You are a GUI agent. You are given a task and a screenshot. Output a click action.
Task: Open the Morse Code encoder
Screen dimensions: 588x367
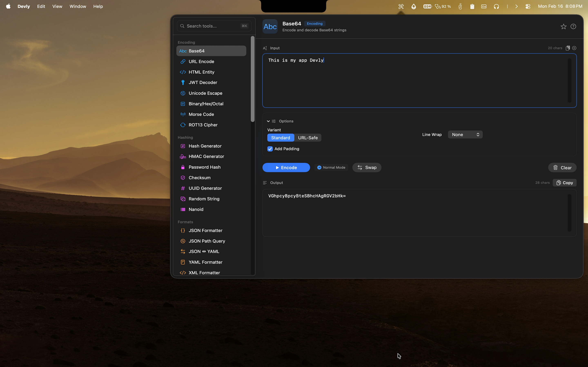201,114
